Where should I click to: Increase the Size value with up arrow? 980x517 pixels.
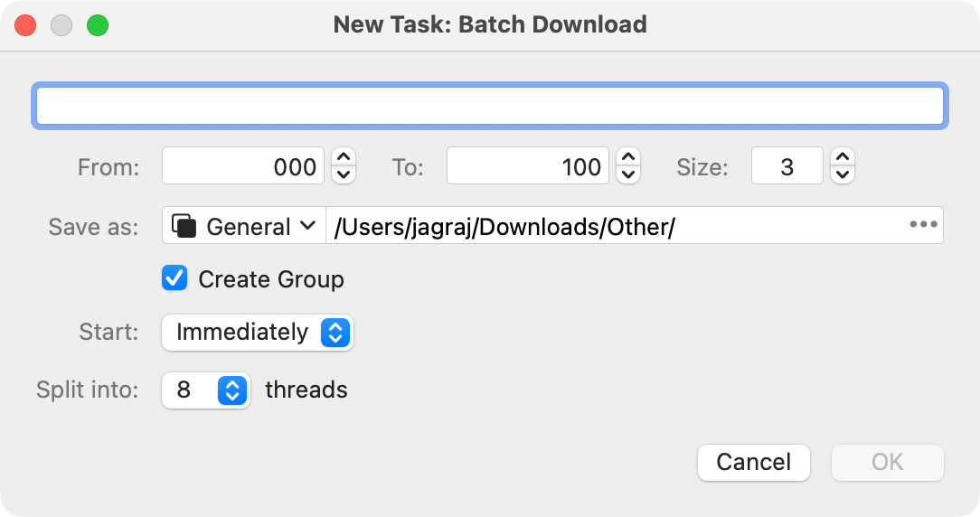[x=843, y=158]
